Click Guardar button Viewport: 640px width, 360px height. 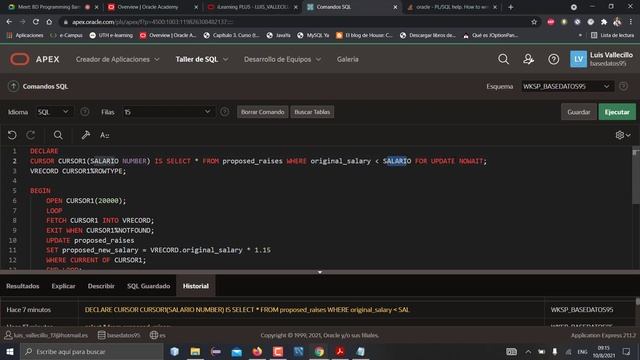(x=578, y=112)
